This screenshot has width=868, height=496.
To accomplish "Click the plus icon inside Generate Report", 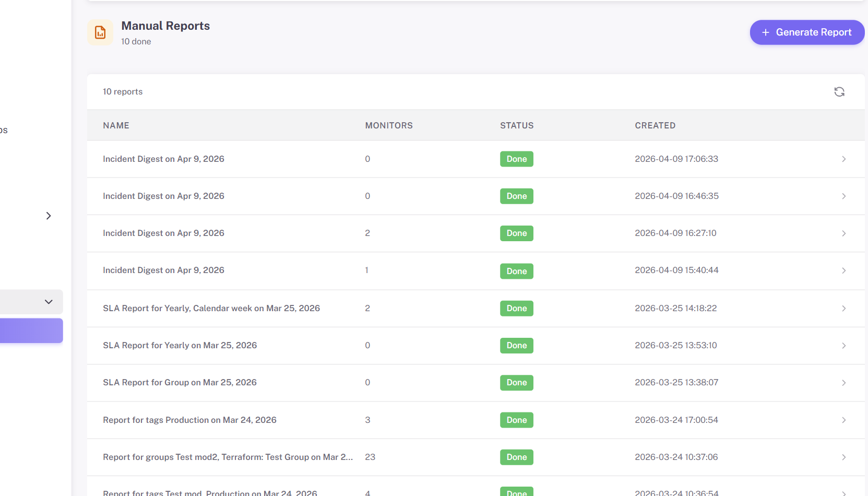I will tap(765, 32).
